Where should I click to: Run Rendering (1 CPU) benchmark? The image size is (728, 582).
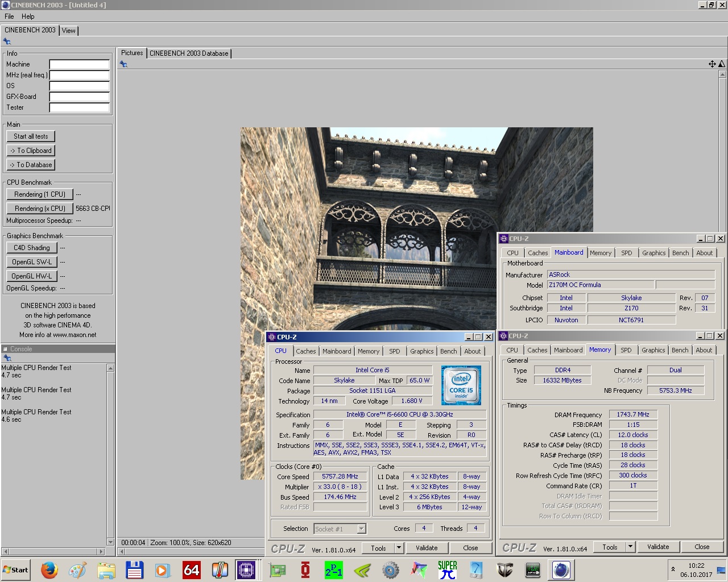coord(40,194)
